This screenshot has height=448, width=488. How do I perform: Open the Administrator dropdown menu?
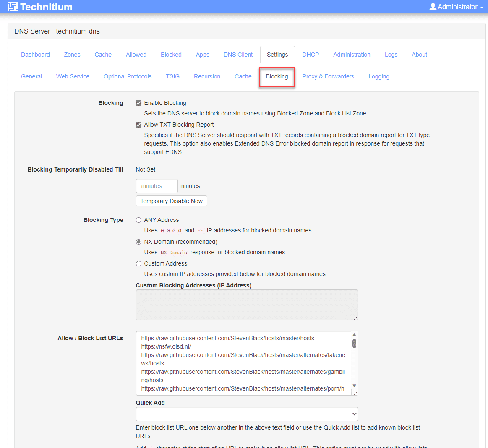pyautogui.click(x=456, y=7)
